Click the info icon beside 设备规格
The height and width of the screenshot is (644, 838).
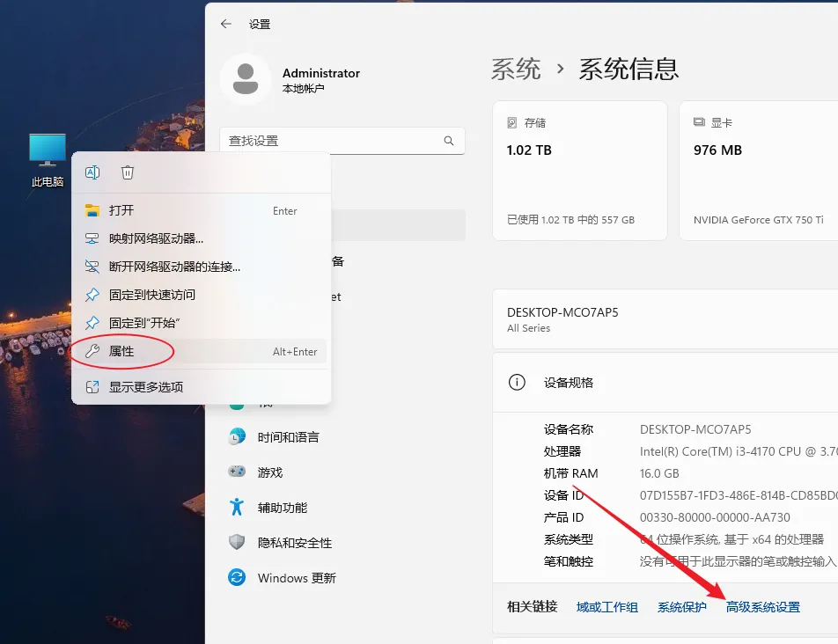(517, 383)
